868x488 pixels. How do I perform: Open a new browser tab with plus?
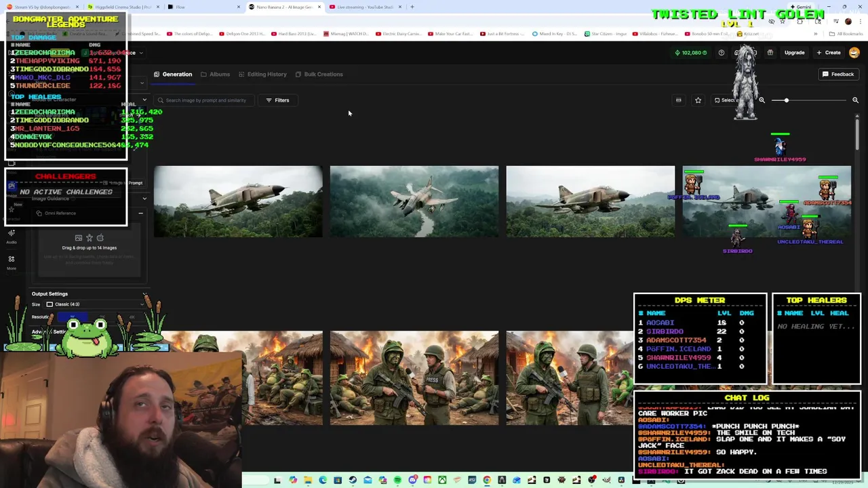point(412,7)
